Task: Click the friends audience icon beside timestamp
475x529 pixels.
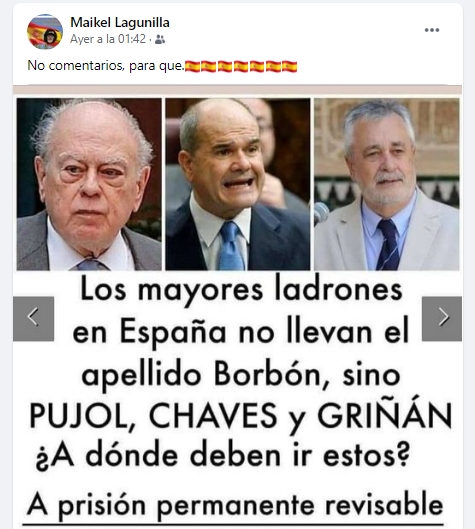Action: tap(160, 40)
